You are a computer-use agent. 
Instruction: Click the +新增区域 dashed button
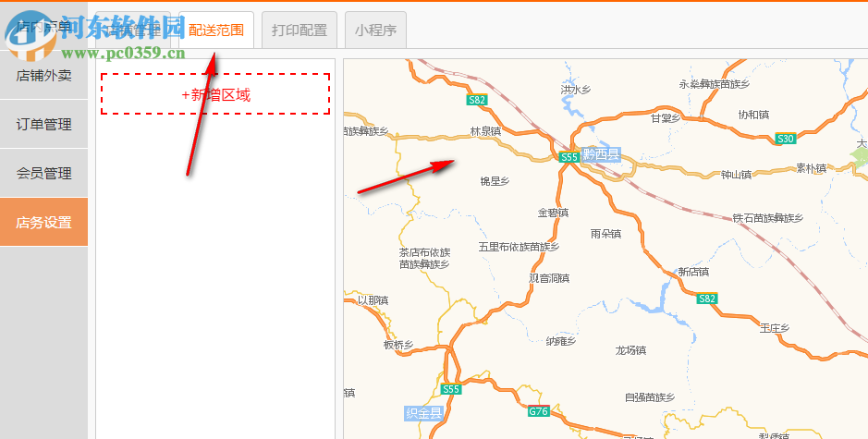click(x=215, y=94)
